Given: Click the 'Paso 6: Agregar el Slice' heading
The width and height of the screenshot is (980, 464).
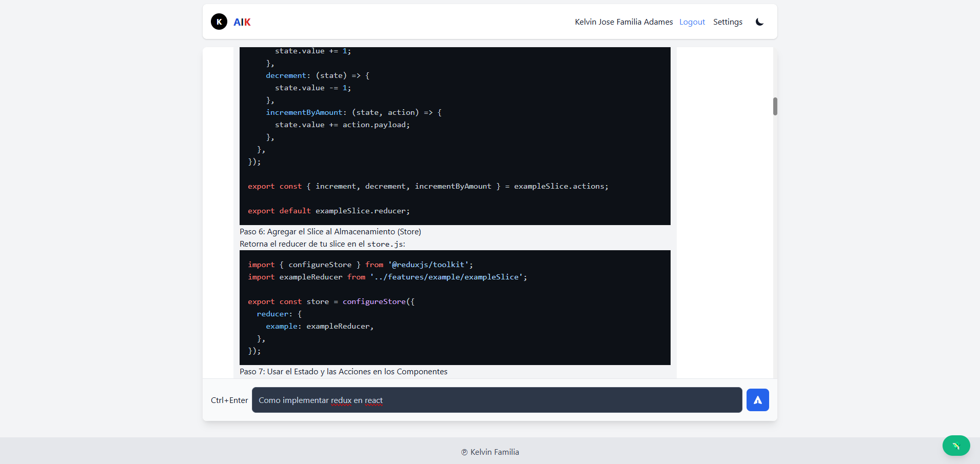Looking at the screenshot, I should coord(330,232).
